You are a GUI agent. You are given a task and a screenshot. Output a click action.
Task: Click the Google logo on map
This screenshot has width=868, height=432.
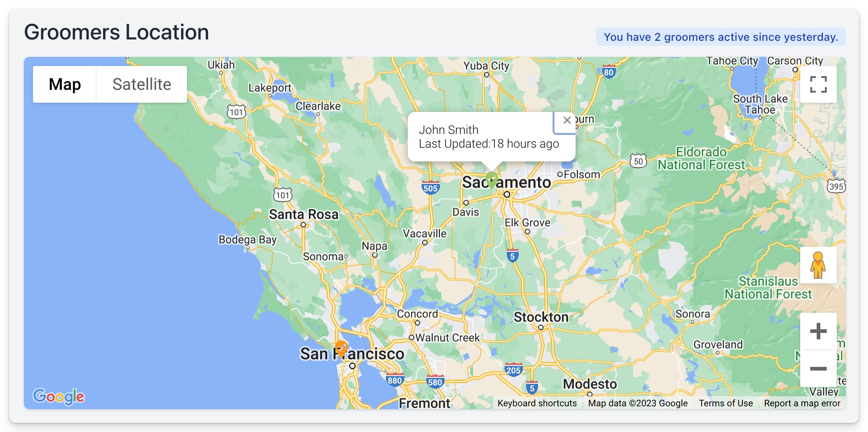coord(59,396)
